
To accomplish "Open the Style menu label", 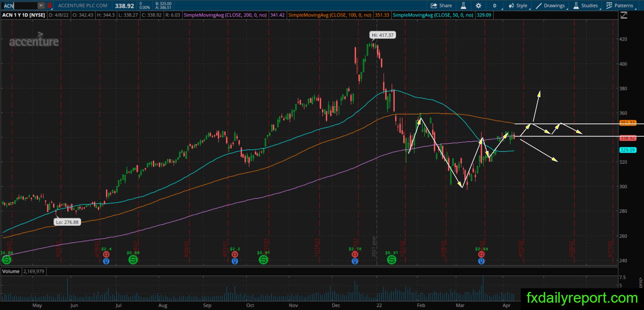I will tap(522, 6).
